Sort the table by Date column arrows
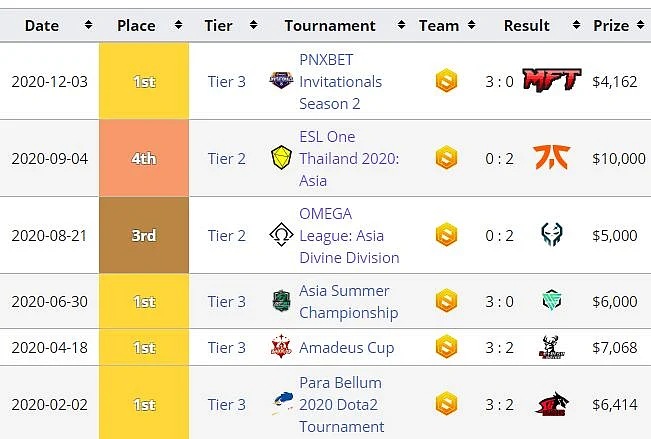 pyautogui.click(x=88, y=25)
